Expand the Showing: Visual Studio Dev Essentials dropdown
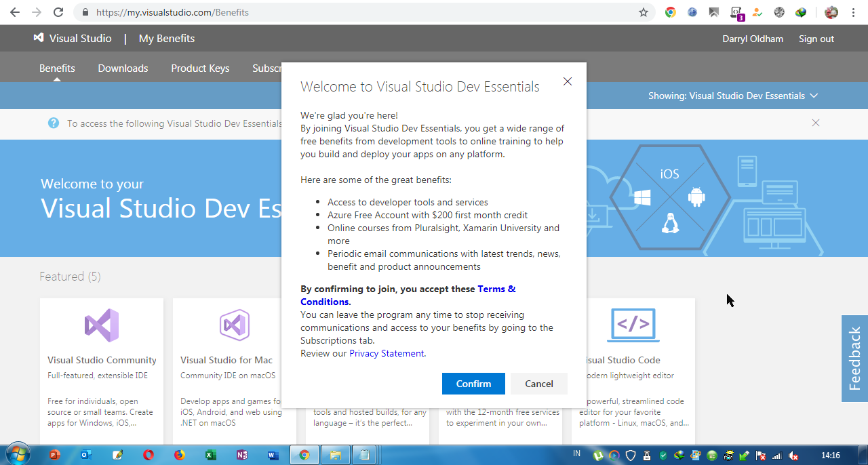868x465 pixels. pos(733,96)
